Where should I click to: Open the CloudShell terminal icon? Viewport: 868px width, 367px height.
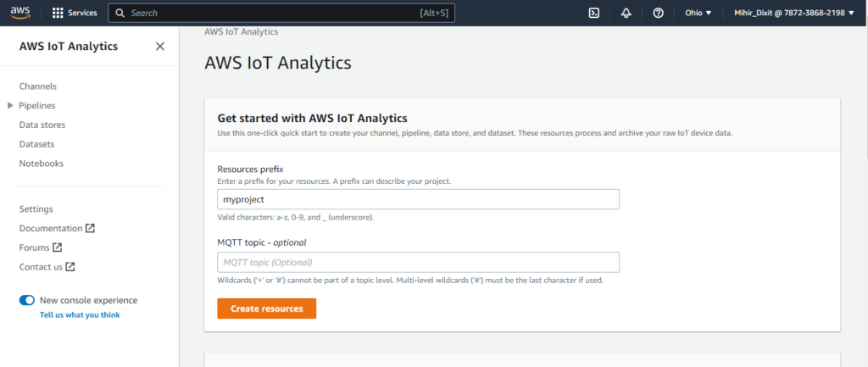[594, 13]
